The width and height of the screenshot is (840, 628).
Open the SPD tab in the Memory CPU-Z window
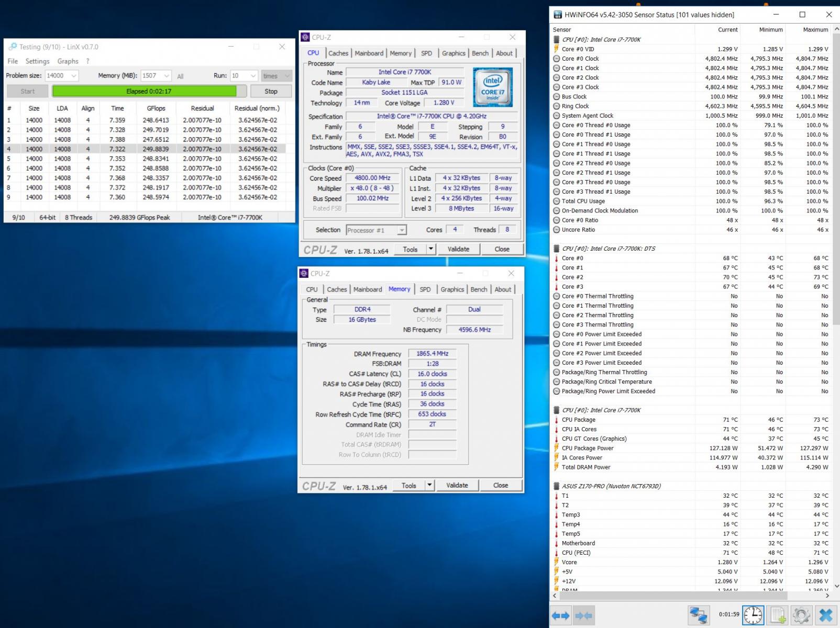[x=425, y=289]
